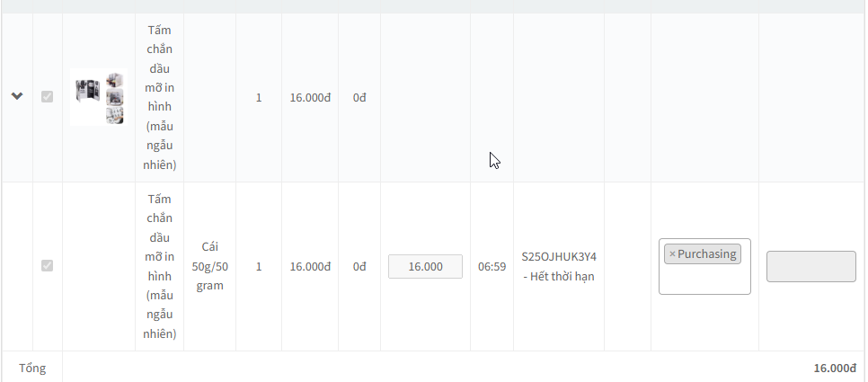Click the 16.000đ price in first row

(x=310, y=98)
